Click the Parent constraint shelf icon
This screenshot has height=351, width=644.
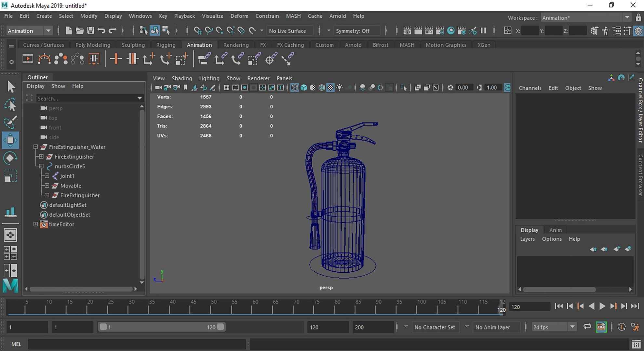205,59
